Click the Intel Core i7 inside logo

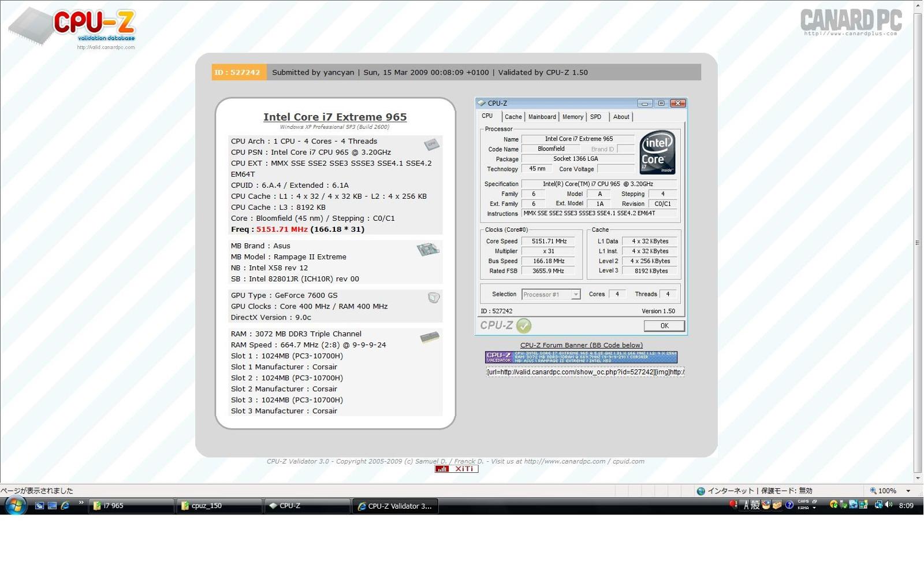point(657,153)
